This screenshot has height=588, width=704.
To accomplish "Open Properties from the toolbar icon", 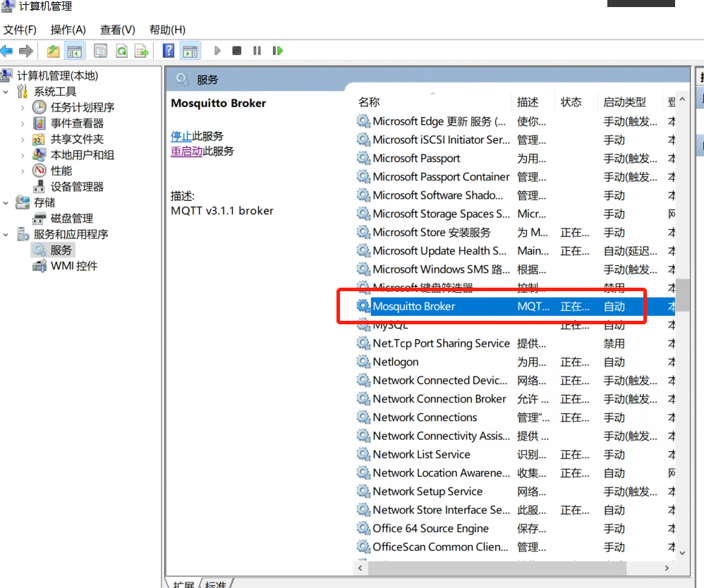I will click(x=101, y=50).
